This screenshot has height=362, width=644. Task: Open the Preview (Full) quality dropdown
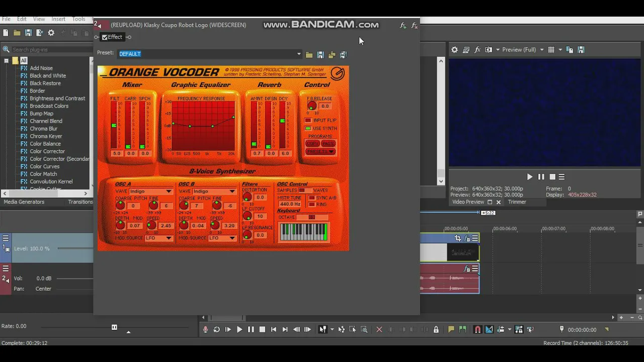coord(542,50)
